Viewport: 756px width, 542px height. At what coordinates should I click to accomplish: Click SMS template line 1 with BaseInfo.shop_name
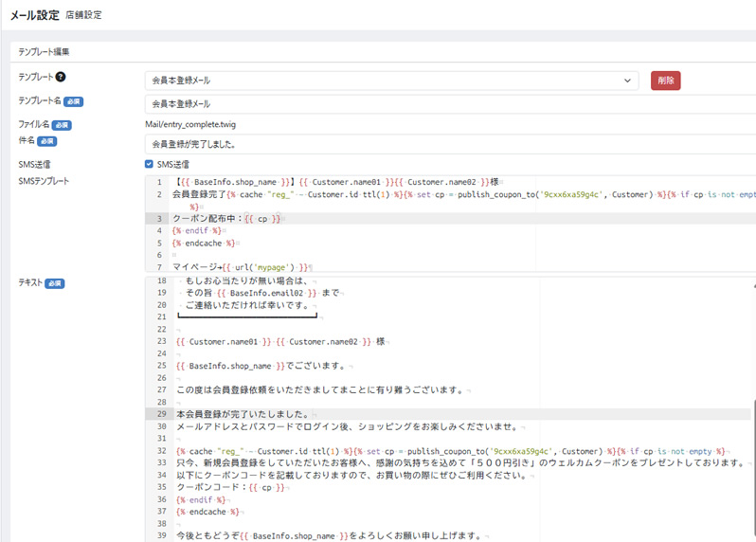(336, 182)
